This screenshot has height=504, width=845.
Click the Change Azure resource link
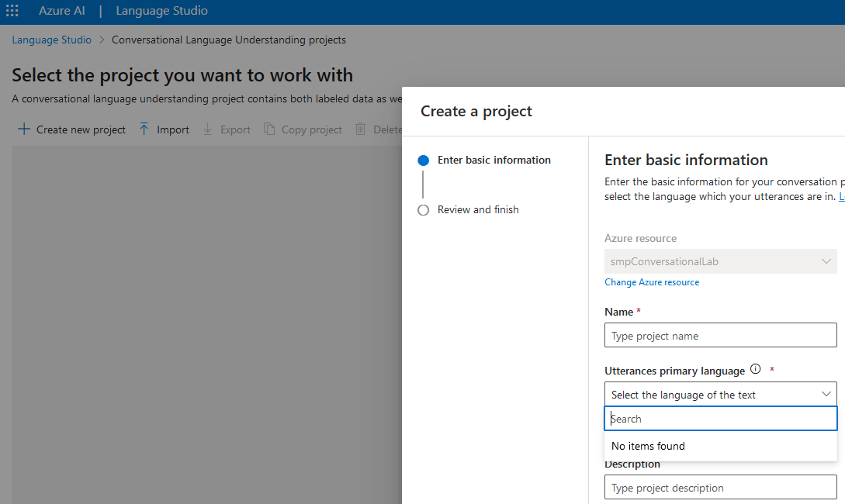(x=652, y=282)
